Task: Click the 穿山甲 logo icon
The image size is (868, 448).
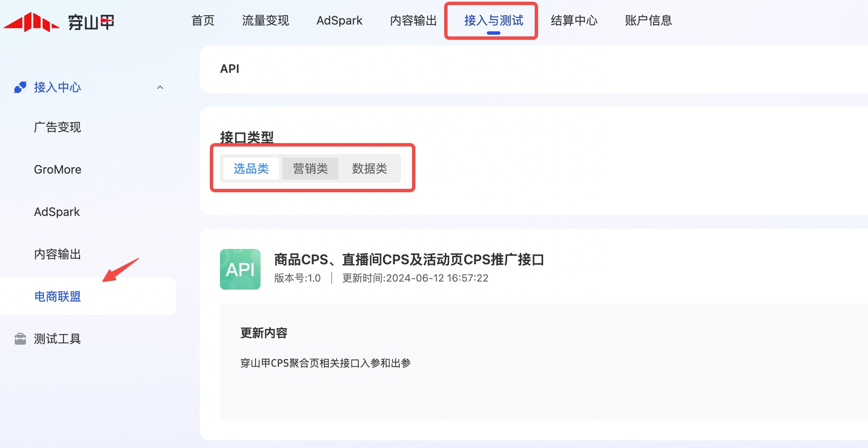Action: (x=32, y=22)
